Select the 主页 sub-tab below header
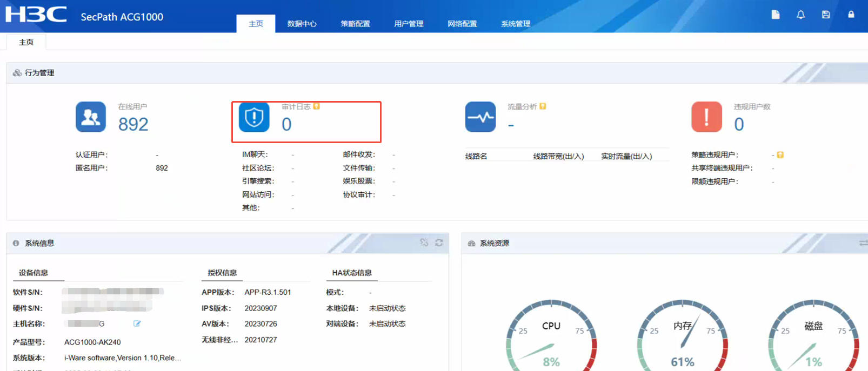Screen dimensions: 868x371 [26, 42]
